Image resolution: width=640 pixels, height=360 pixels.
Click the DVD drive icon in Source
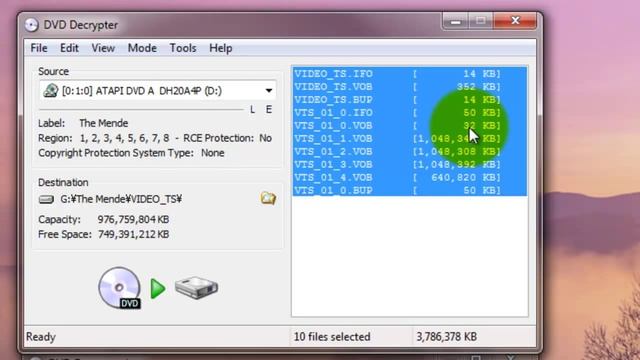51,90
